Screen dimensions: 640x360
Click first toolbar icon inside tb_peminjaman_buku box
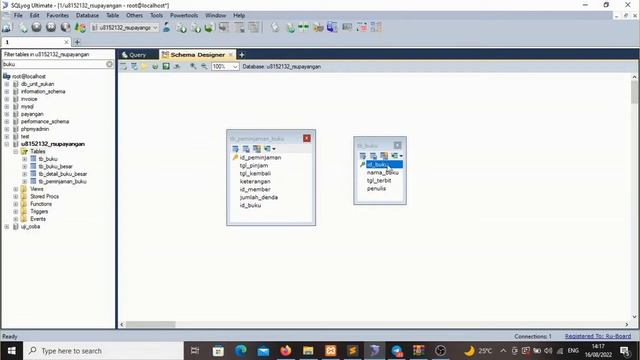(235, 149)
